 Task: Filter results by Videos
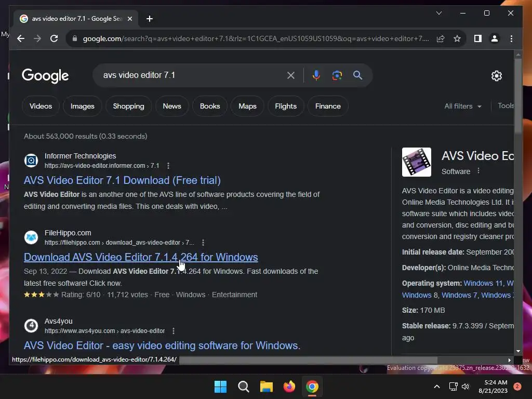pos(41,106)
